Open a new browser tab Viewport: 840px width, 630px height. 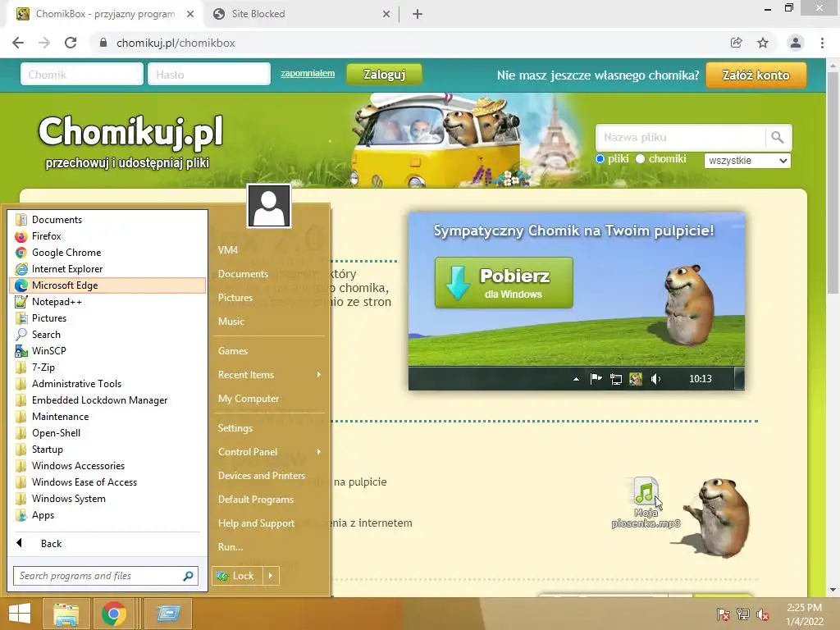tap(418, 14)
